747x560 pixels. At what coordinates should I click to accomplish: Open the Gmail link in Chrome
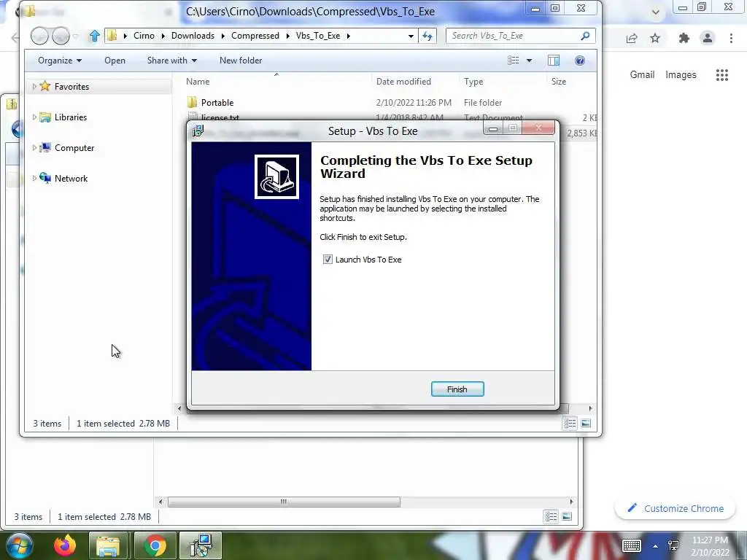[x=642, y=75]
